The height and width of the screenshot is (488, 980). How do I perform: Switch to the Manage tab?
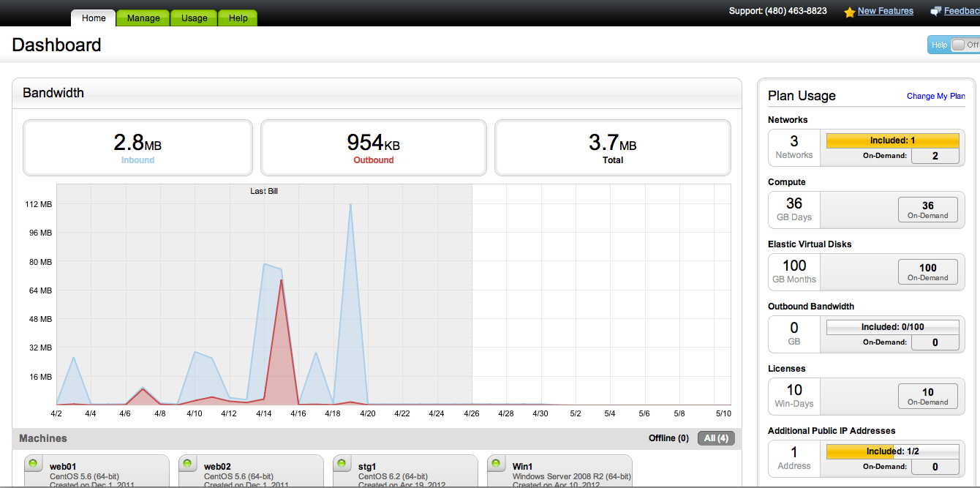coord(143,18)
